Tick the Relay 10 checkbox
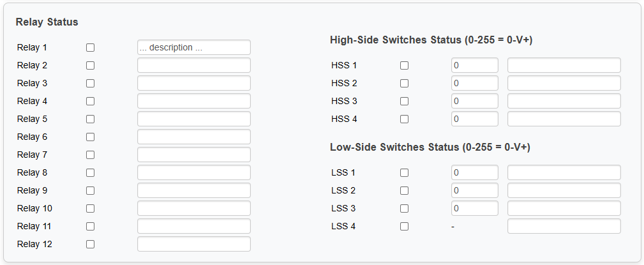This screenshot has height=265, width=644. [90, 208]
